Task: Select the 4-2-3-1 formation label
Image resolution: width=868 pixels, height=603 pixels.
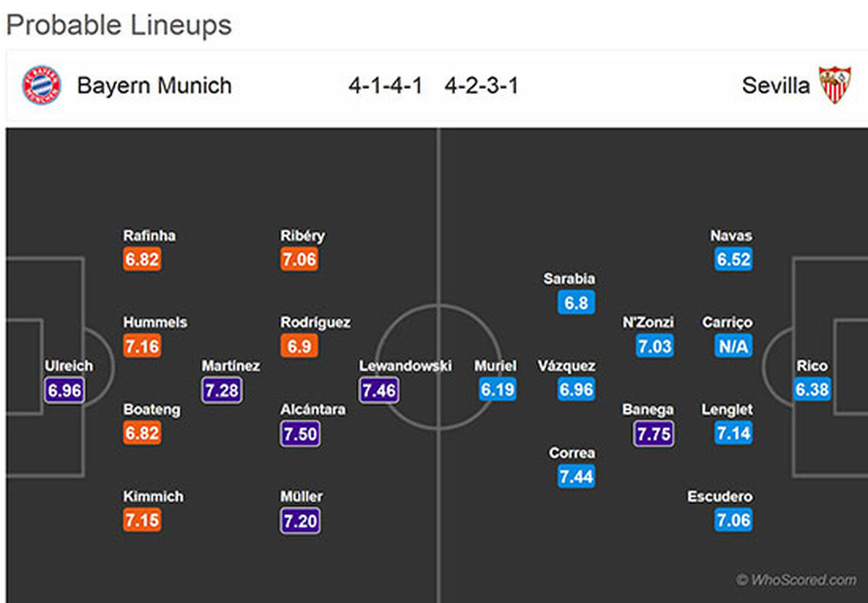Action: click(482, 86)
